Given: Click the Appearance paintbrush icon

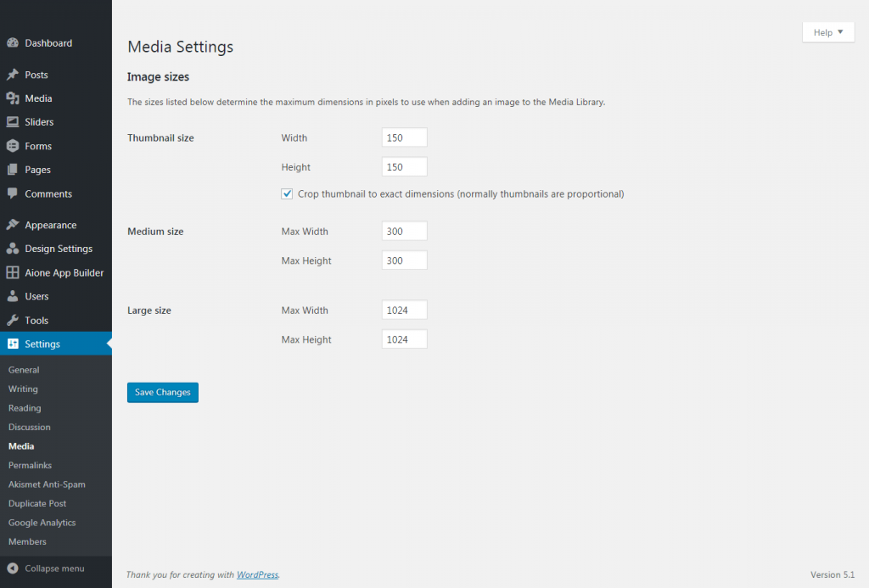Looking at the screenshot, I should coord(12,225).
